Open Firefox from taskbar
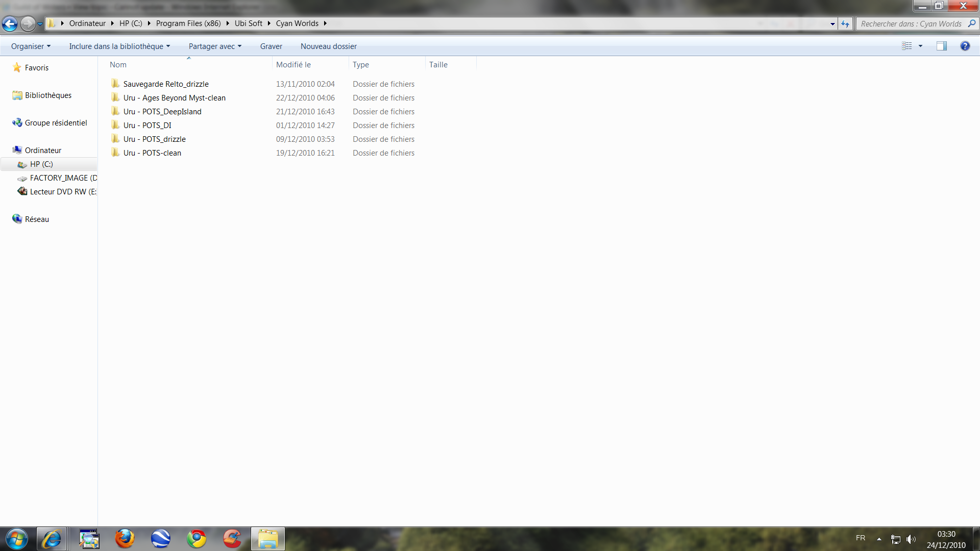Screen dimensions: 980x551 (125, 539)
